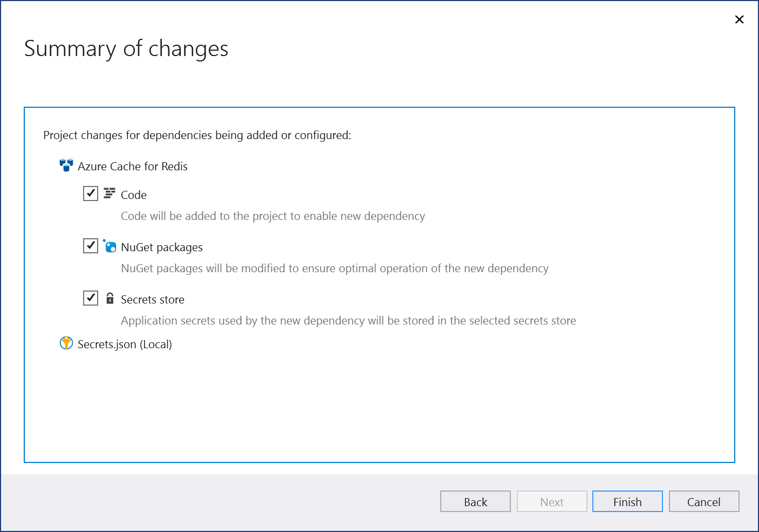Click the NuGet package icon
Screen dimensions: 759x532
click(x=110, y=246)
